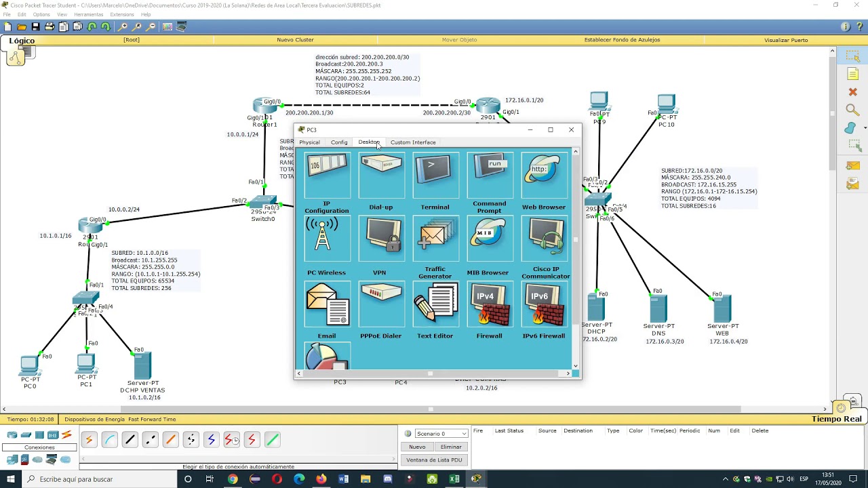Open the VPN app in PC3
Screen dimensions: 868x488
click(x=381, y=239)
